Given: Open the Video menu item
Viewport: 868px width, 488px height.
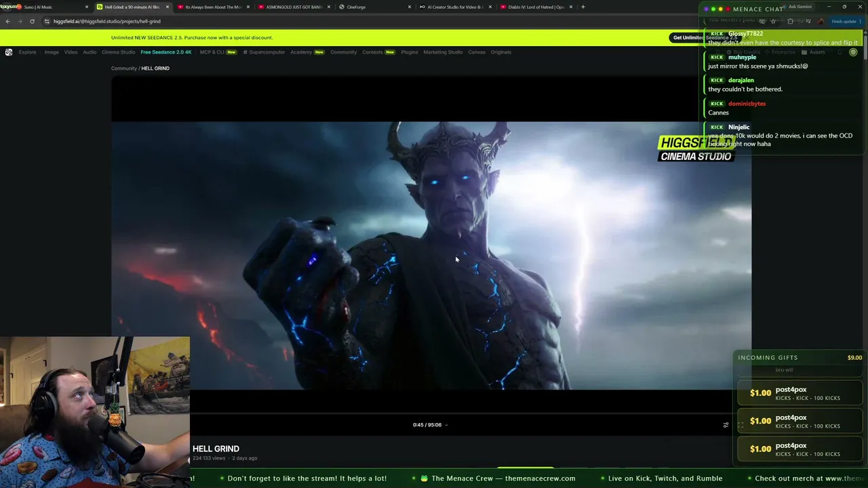Looking at the screenshot, I should (71, 52).
